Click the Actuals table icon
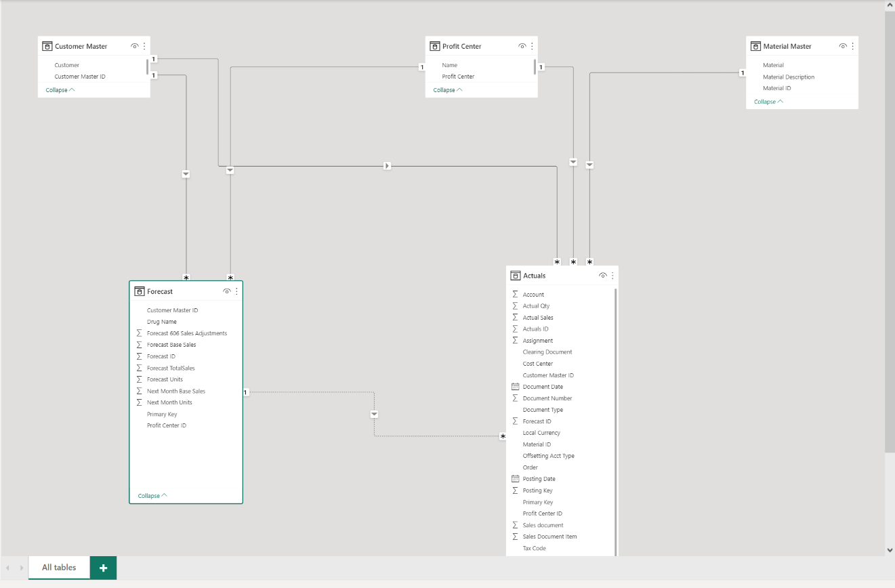The height and width of the screenshot is (588, 895). tap(515, 276)
